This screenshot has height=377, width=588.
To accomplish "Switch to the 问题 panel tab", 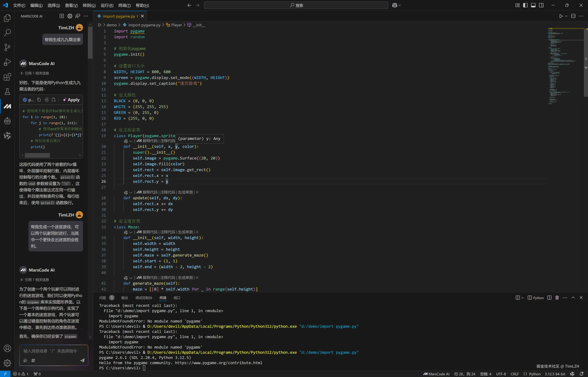I will [103, 298].
